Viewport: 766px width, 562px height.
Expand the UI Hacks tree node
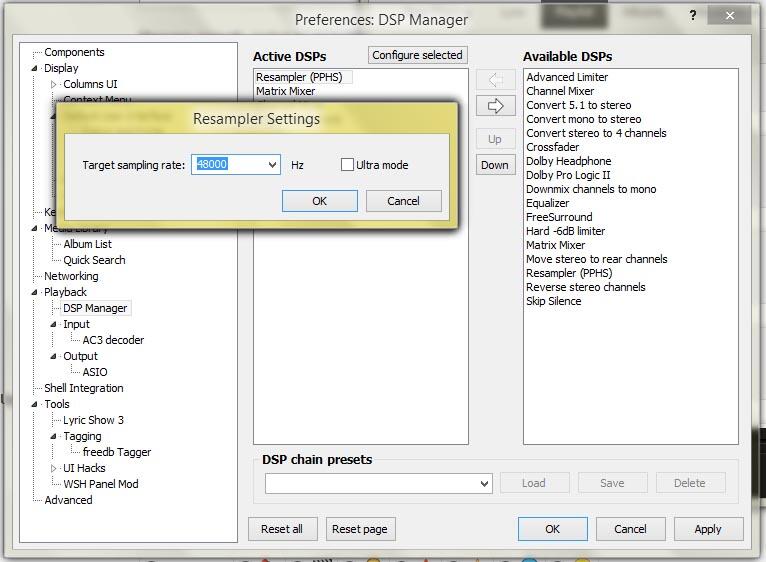pyautogui.click(x=55, y=468)
